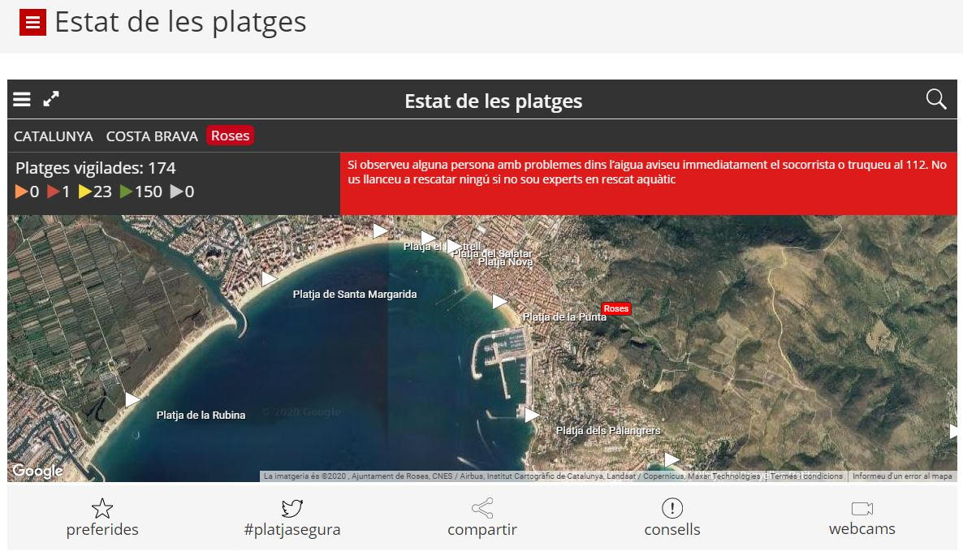
Task: Open the hamburger menu
Action: [x=21, y=99]
